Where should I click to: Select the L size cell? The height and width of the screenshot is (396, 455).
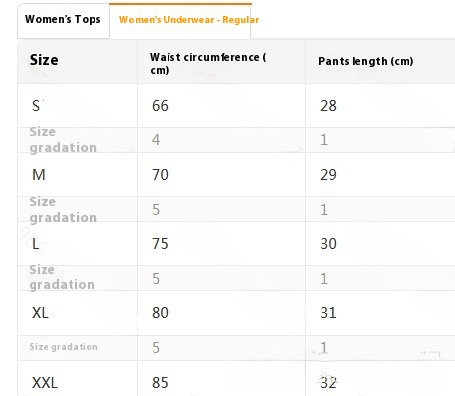click(77, 244)
